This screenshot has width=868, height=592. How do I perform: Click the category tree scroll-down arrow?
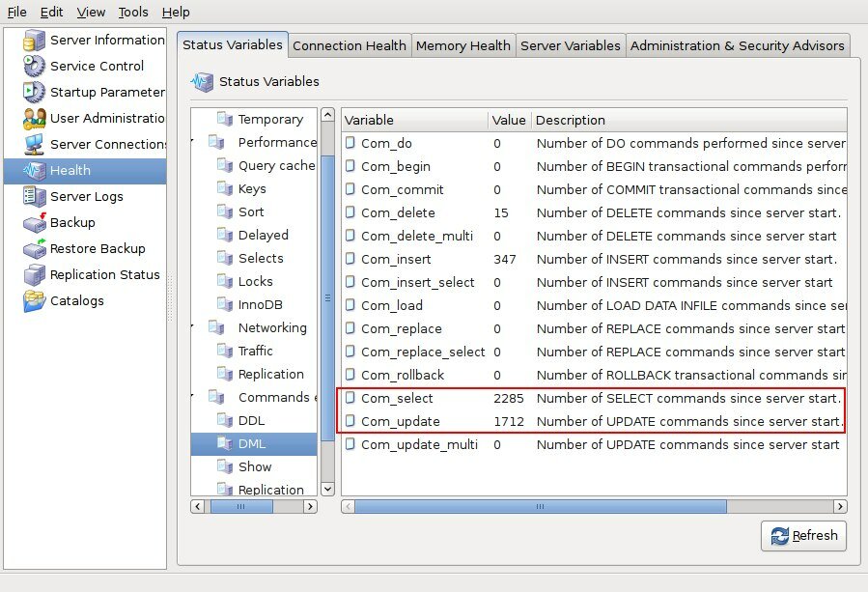point(327,489)
